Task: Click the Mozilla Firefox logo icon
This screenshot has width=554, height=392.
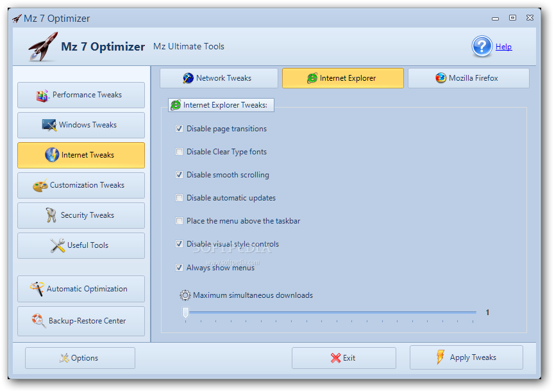Action: [x=441, y=78]
